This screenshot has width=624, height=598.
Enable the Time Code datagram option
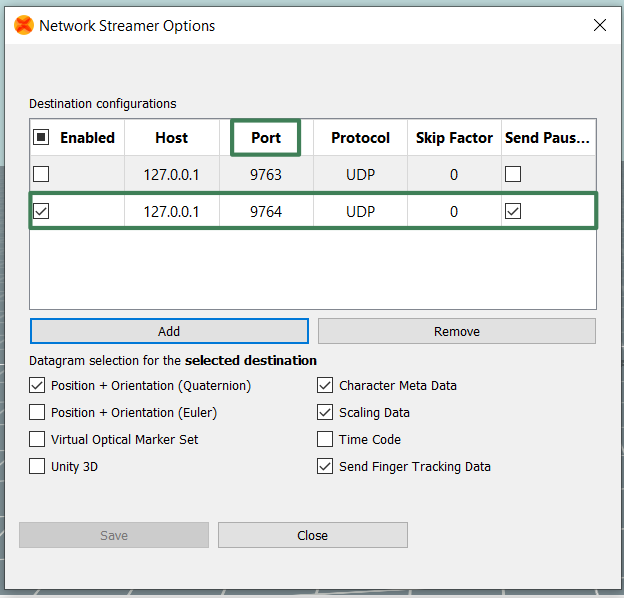[x=325, y=439]
